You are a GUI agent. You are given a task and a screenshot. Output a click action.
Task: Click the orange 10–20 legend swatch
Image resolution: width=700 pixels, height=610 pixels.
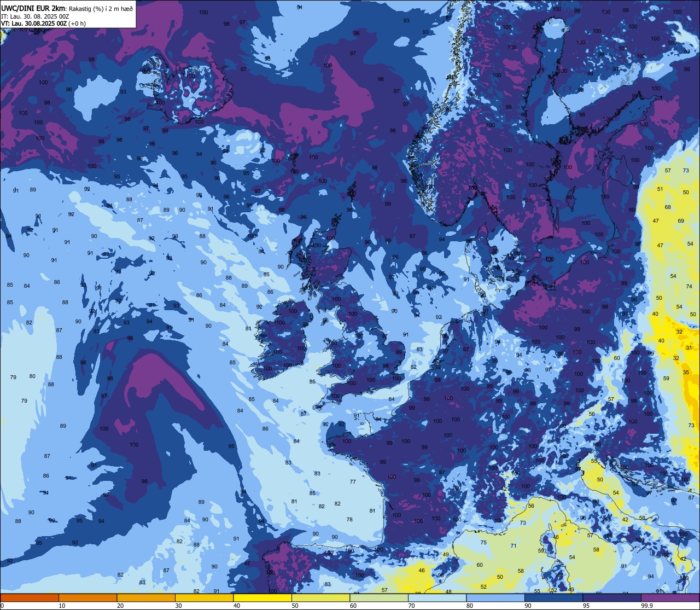pyautogui.click(x=87, y=597)
